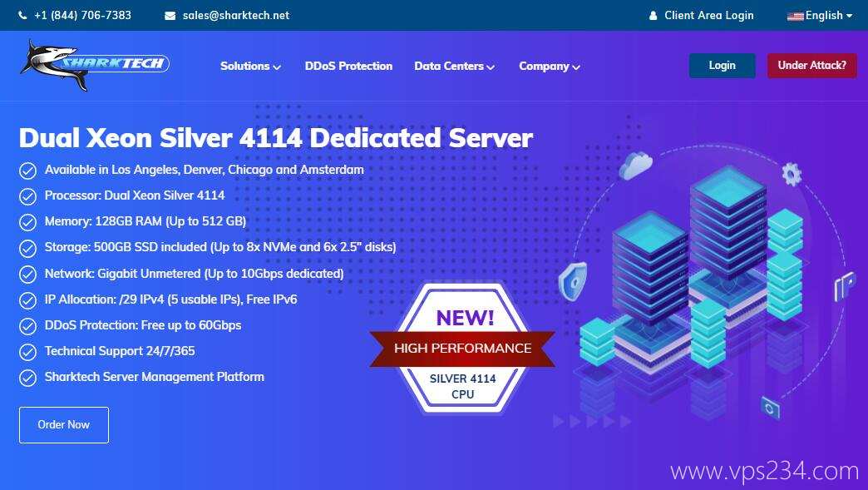The width and height of the screenshot is (868, 490).
Task: Click 'Sharktech Server Management Platform' text
Action: click(x=155, y=377)
